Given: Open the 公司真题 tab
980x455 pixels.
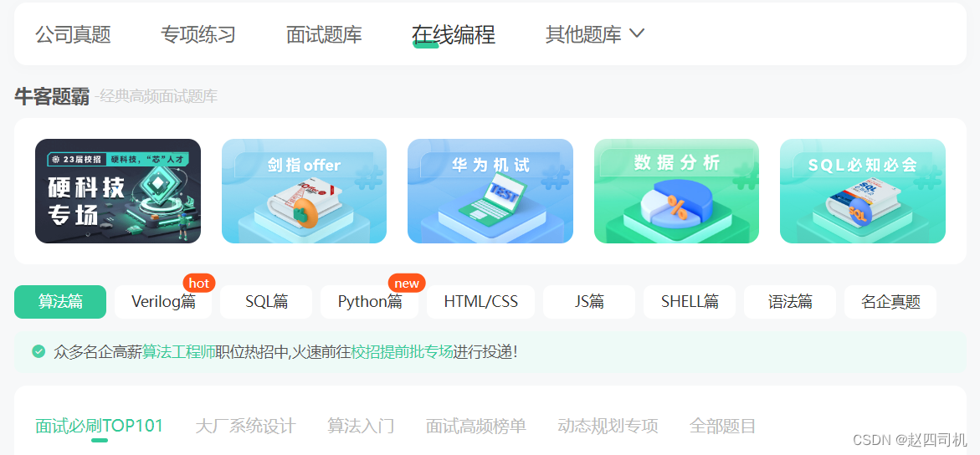Looking at the screenshot, I should coord(73,34).
